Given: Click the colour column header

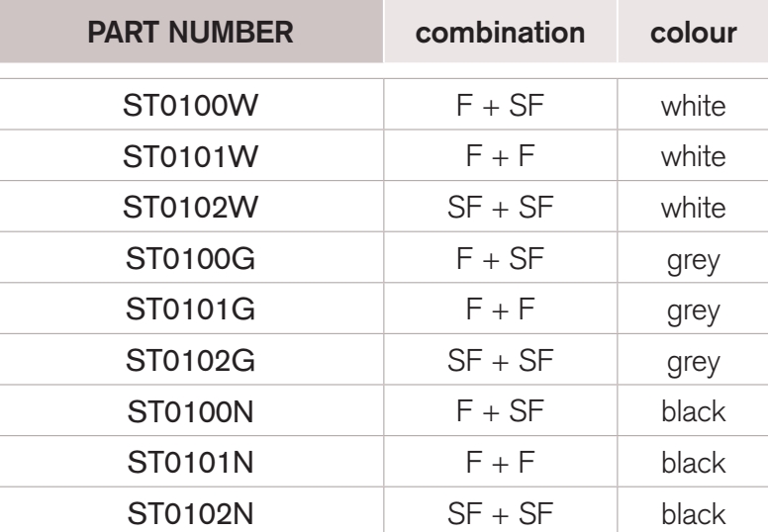Looking at the screenshot, I should [x=694, y=33].
